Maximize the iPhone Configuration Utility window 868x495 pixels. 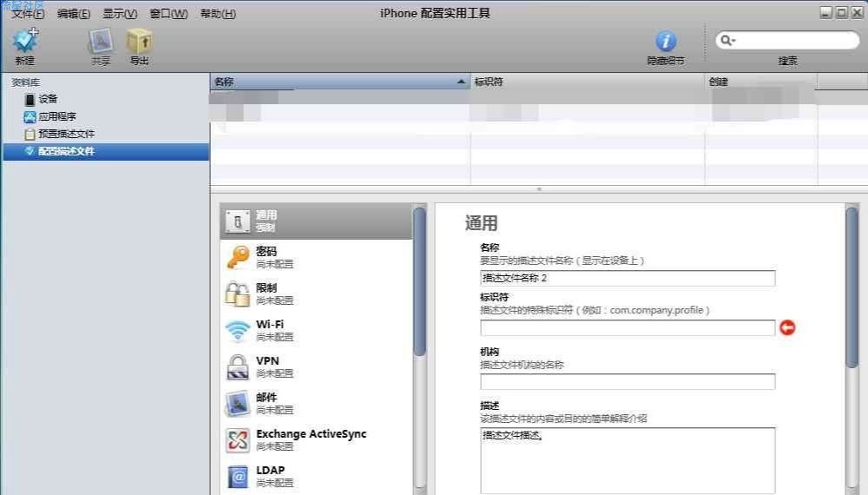pyautogui.click(x=841, y=13)
